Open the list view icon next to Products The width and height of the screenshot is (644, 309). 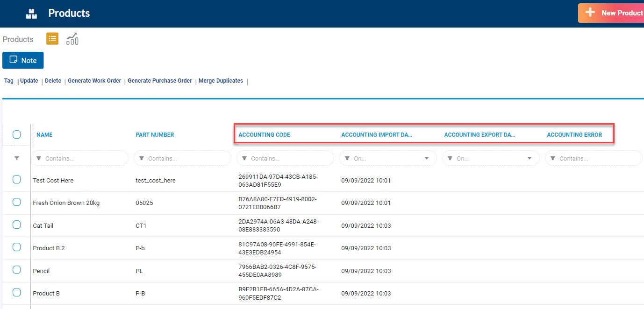coord(52,38)
